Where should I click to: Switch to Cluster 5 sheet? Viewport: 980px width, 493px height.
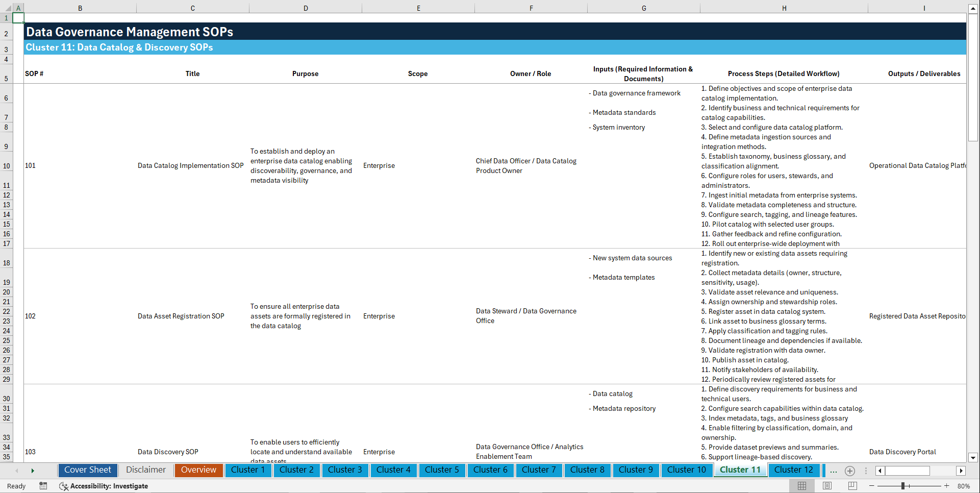pyautogui.click(x=442, y=470)
